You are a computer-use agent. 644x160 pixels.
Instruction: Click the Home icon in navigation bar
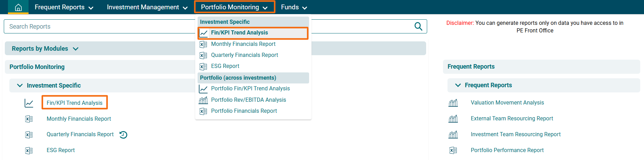point(18,7)
